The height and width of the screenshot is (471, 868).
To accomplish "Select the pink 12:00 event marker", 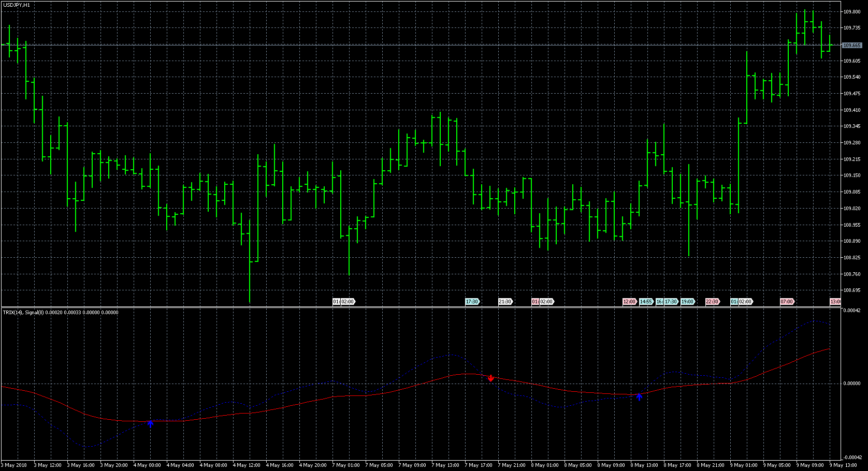I will point(629,302).
